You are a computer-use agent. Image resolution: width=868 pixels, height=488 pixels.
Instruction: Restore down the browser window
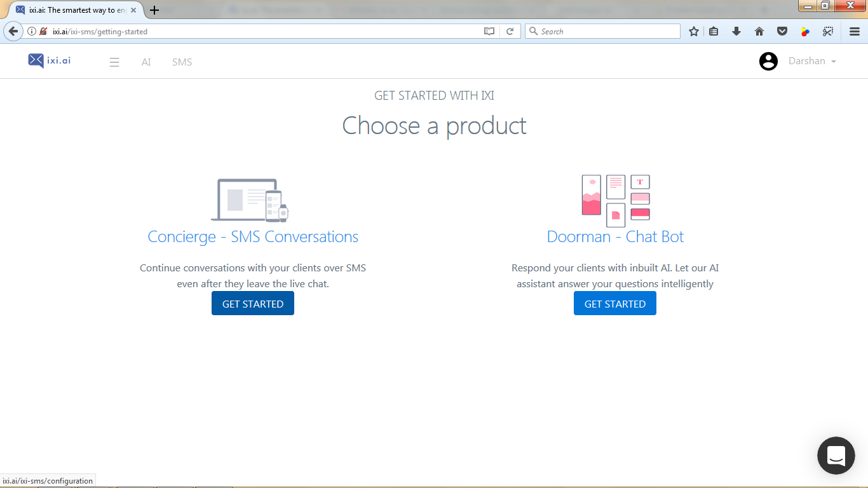pyautogui.click(x=825, y=6)
